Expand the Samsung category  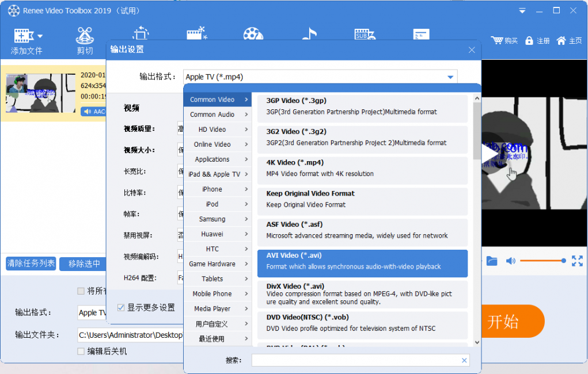[218, 219]
